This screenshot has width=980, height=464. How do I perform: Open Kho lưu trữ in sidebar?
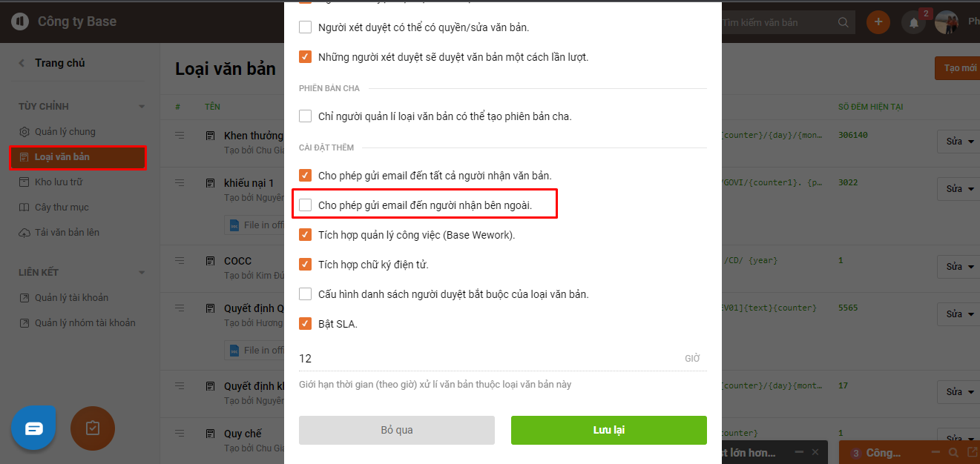(x=59, y=182)
